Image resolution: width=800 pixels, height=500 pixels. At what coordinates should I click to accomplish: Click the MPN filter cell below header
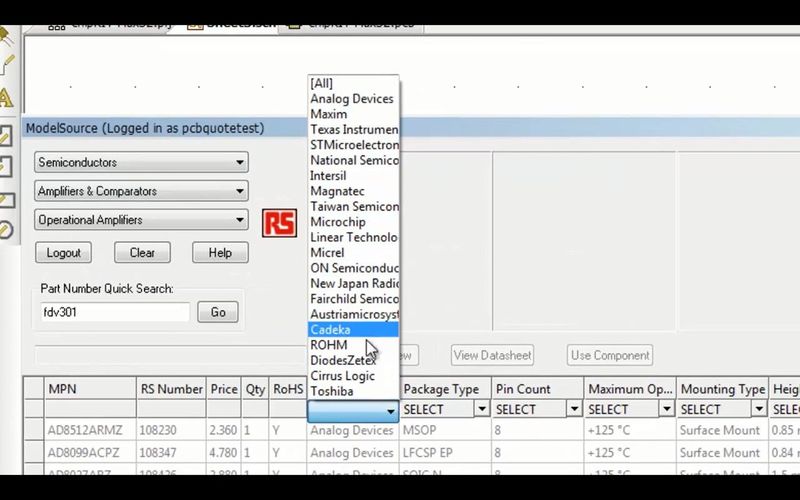[90, 409]
